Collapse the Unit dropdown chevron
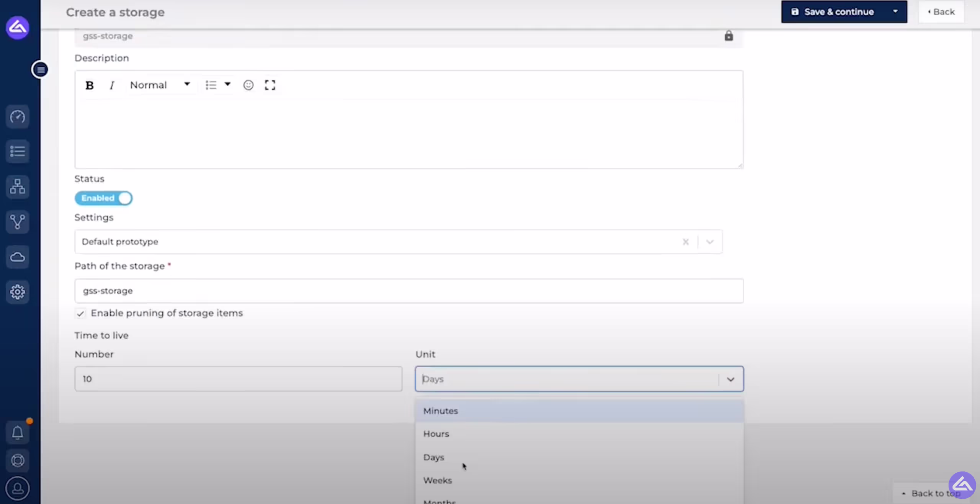The width and height of the screenshot is (980, 504). click(x=731, y=380)
